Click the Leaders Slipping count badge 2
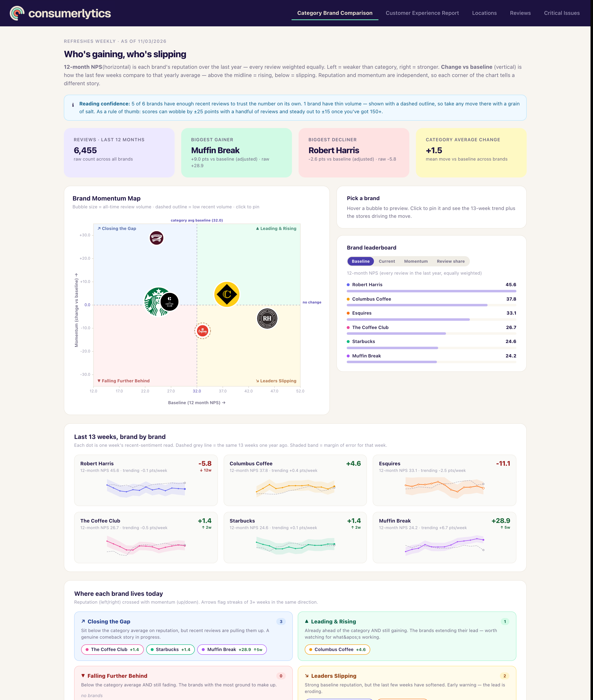This screenshot has width=593, height=700. [505, 676]
